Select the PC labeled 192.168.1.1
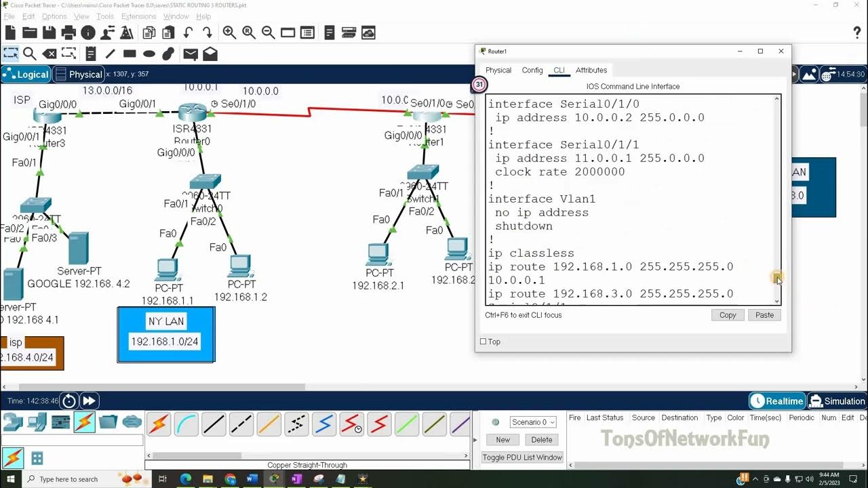Viewport: 868px width, 488px height. (167, 270)
